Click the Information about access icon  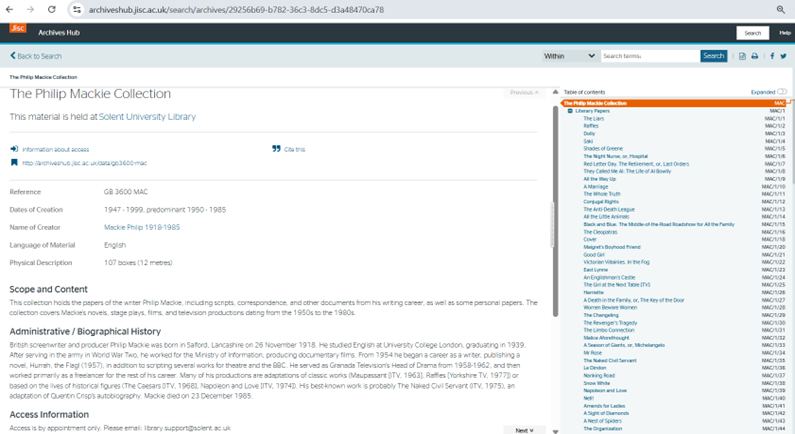point(14,149)
